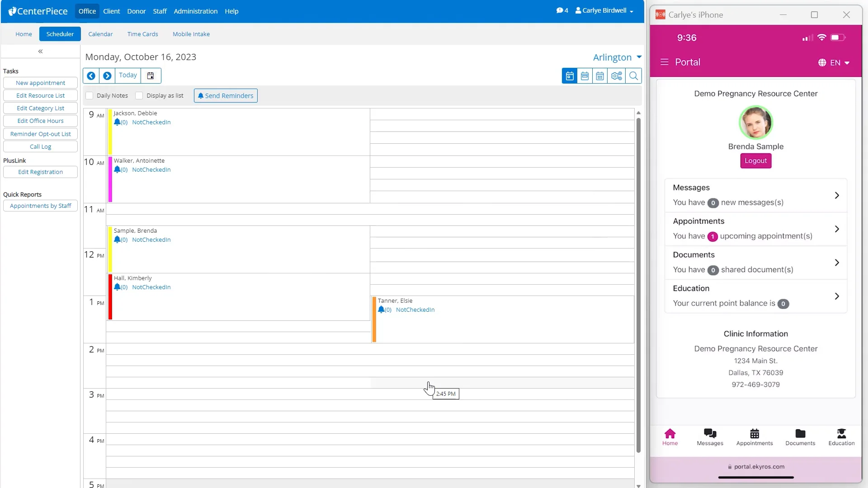Image resolution: width=868 pixels, height=488 pixels.
Task: Click the scheduler search magnifier icon
Action: pos(633,76)
